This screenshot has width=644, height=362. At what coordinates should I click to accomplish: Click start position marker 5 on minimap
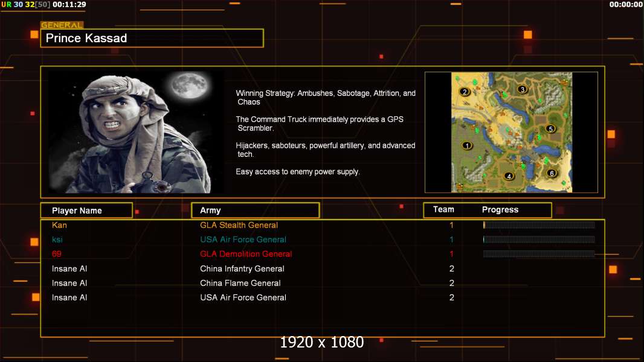coord(551,129)
